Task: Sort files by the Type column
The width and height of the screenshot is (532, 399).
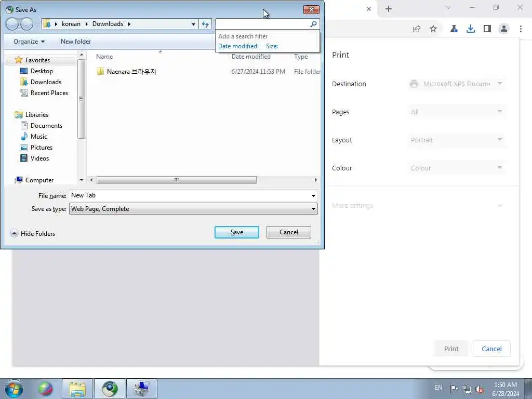Action: 301,57
